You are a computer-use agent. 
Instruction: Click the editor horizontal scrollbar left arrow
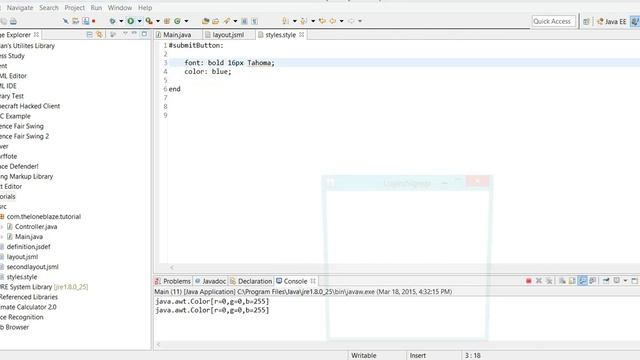[x=172, y=268]
